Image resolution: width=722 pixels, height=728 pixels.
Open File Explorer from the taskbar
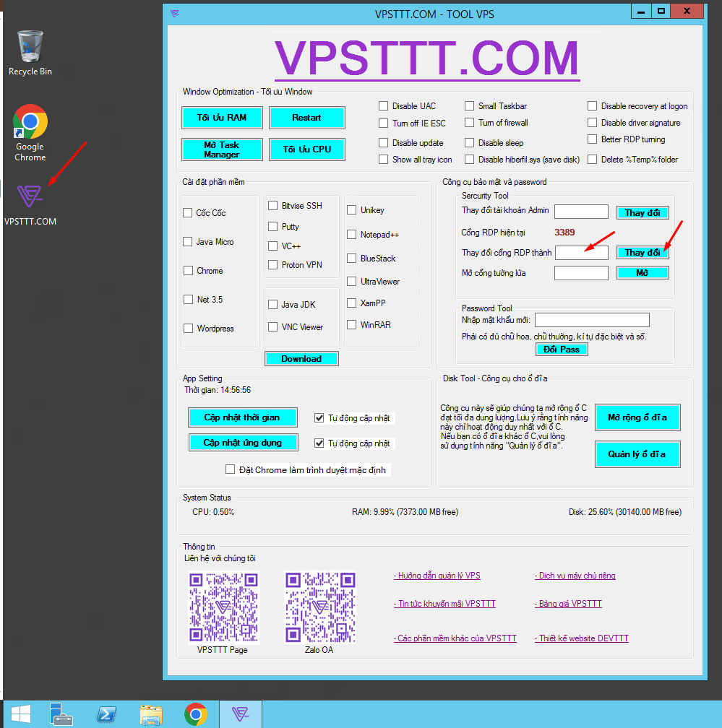pyautogui.click(x=151, y=714)
